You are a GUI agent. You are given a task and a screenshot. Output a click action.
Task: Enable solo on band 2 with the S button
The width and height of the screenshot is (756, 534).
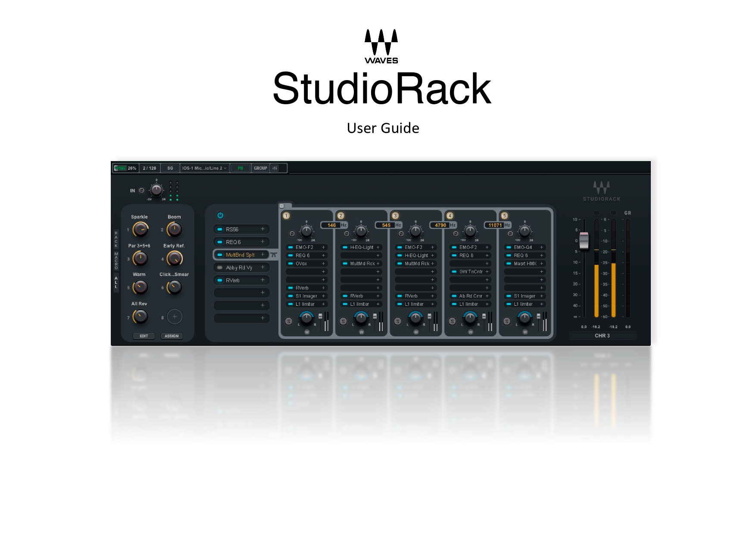(x=343, y=321)
